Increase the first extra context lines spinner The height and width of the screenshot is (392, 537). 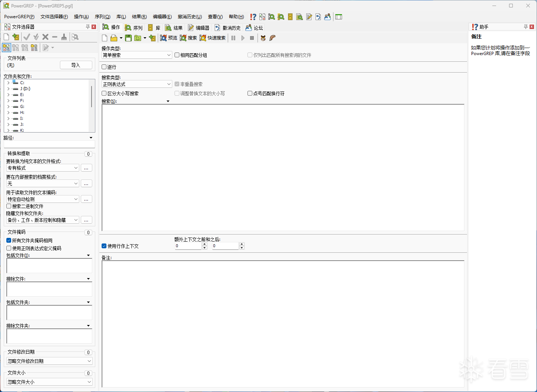pos(205,244)
